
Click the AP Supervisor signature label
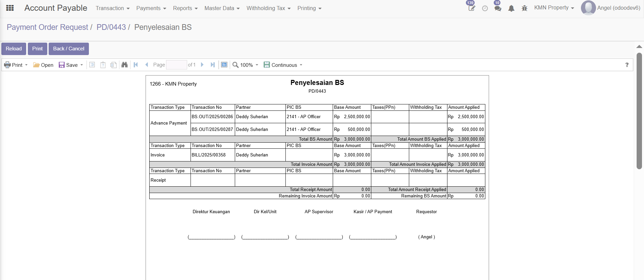[x=319, y=212]
